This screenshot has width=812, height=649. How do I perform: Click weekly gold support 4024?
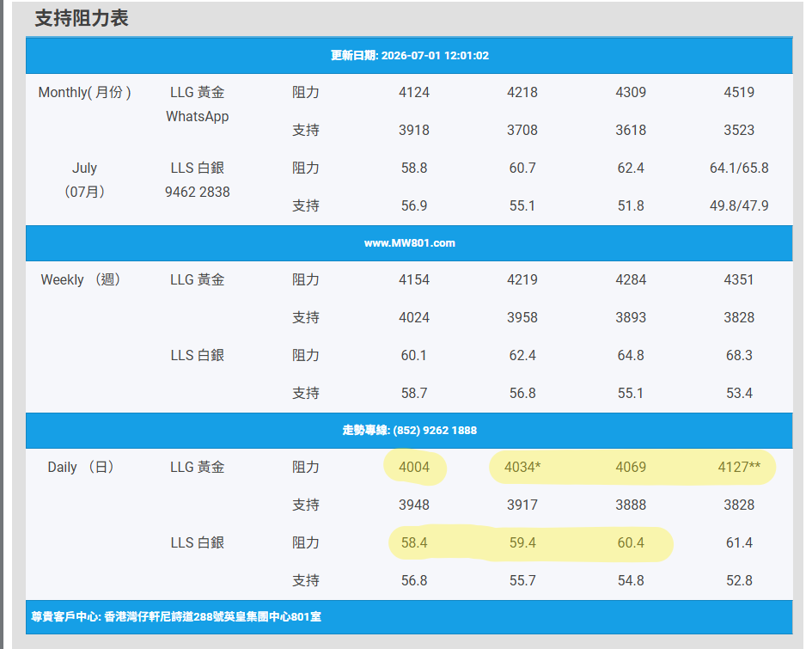[x=414, y=317]
